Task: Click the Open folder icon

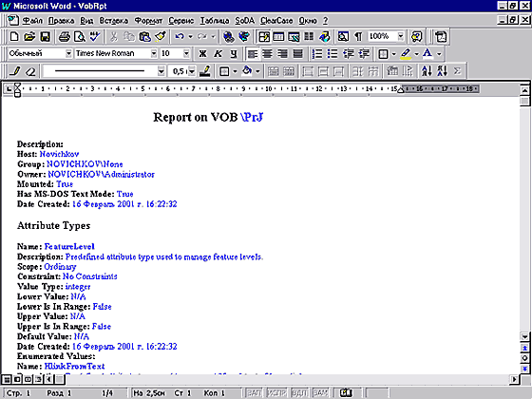Action: pyautogui.click(x=29, y=37)
